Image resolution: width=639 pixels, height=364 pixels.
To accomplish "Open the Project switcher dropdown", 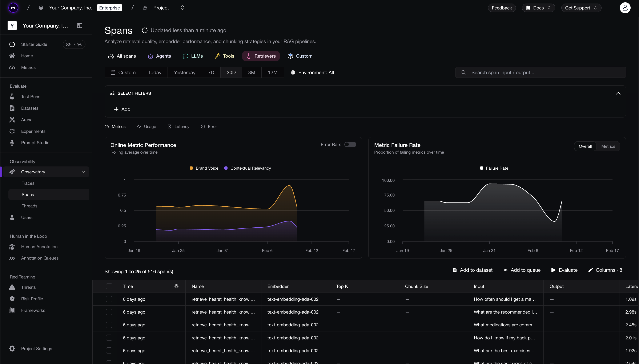I will (x=182, y=8).
